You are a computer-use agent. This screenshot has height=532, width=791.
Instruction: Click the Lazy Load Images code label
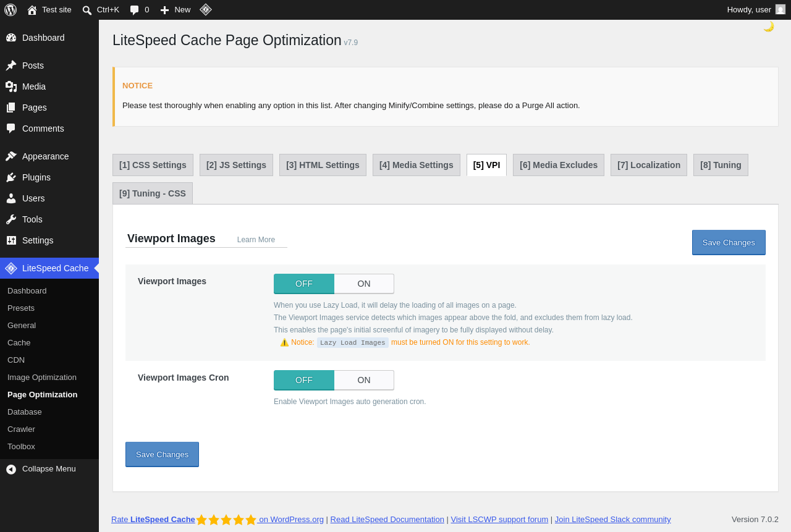coord(353,343)
